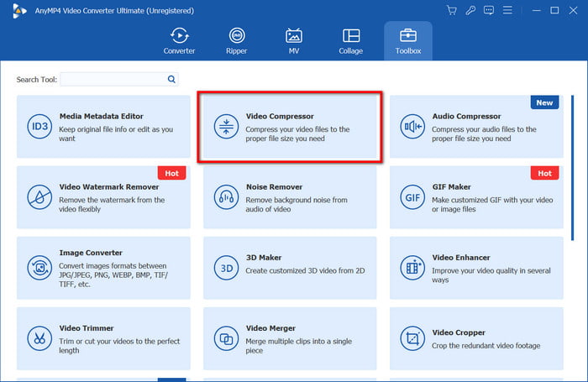Open the MV tab

pos(294,41)
